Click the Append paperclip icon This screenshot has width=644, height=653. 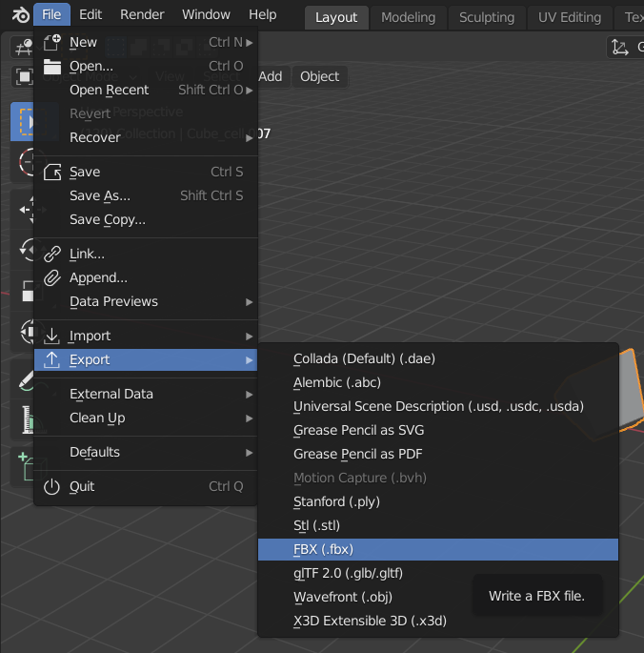pos(52,277)
